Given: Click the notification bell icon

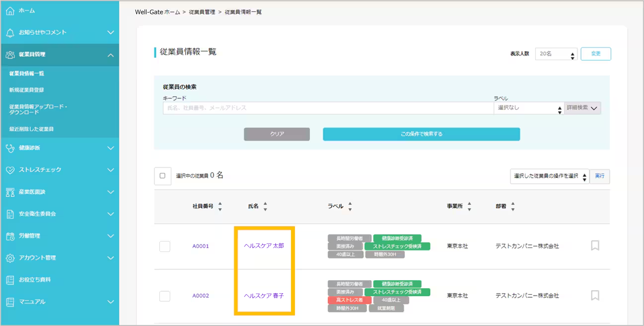Looking at the screenshot, I should [x=10, y=33].
